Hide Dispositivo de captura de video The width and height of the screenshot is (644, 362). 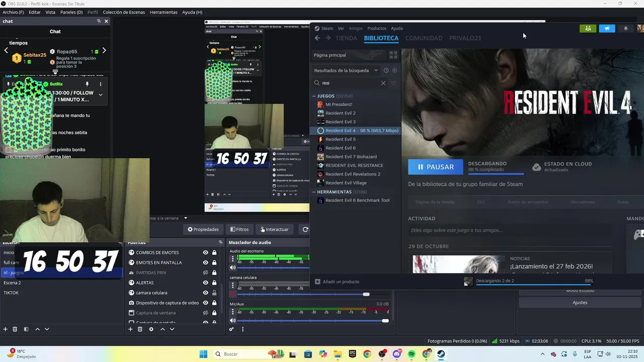[x=205, y=303]
